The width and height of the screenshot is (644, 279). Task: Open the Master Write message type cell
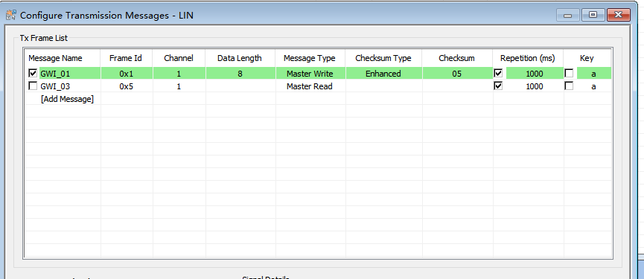pos(310,74)
